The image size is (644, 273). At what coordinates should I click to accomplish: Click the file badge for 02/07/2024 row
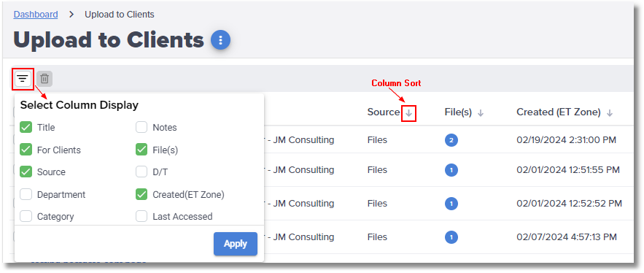coord(451,237)
